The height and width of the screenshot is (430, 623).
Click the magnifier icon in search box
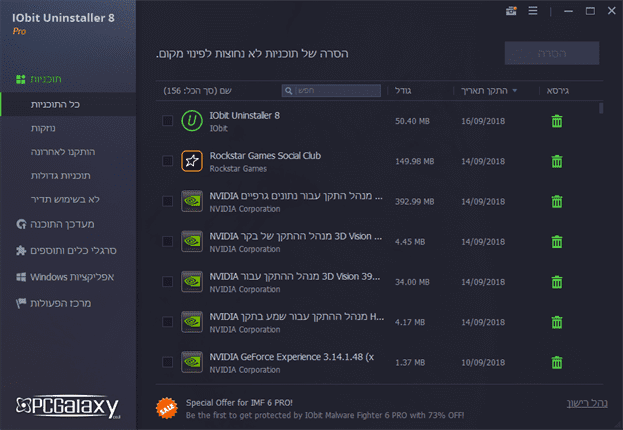[x=289, y=91]
